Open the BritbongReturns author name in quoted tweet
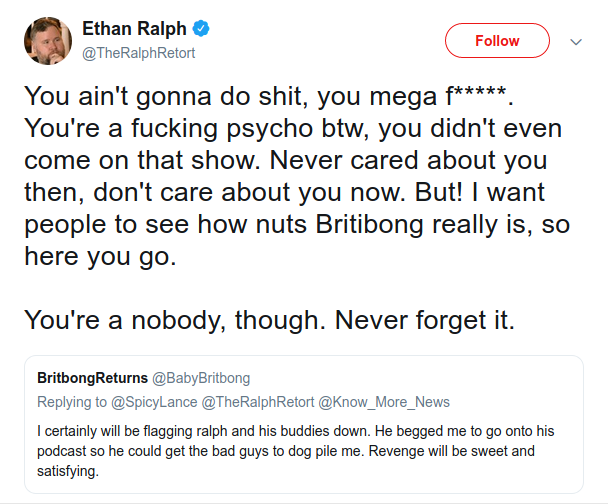The image size is (608, 504). click(92, 378)
